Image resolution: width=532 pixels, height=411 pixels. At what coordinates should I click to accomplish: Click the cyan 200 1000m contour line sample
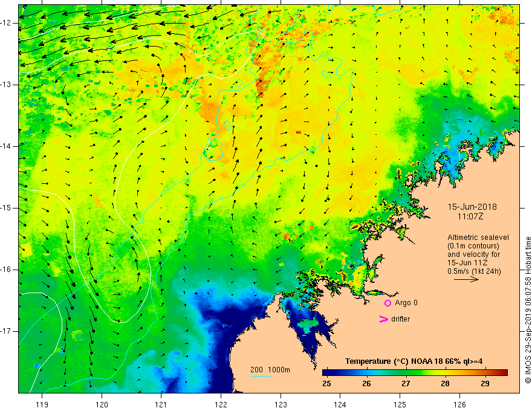[x=260, y=376]
